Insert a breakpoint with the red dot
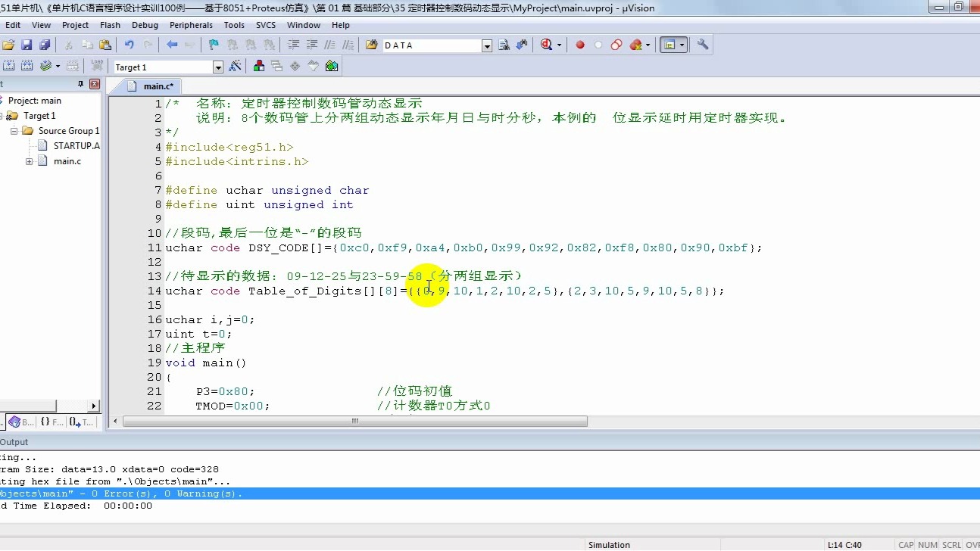The width and height of the screenshot is (980, 551). click(580, 45)
